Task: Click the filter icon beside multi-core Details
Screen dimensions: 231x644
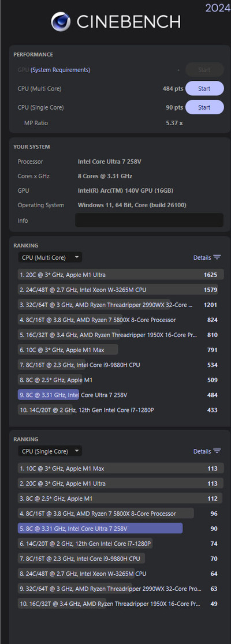Action: tap(217, 257)
